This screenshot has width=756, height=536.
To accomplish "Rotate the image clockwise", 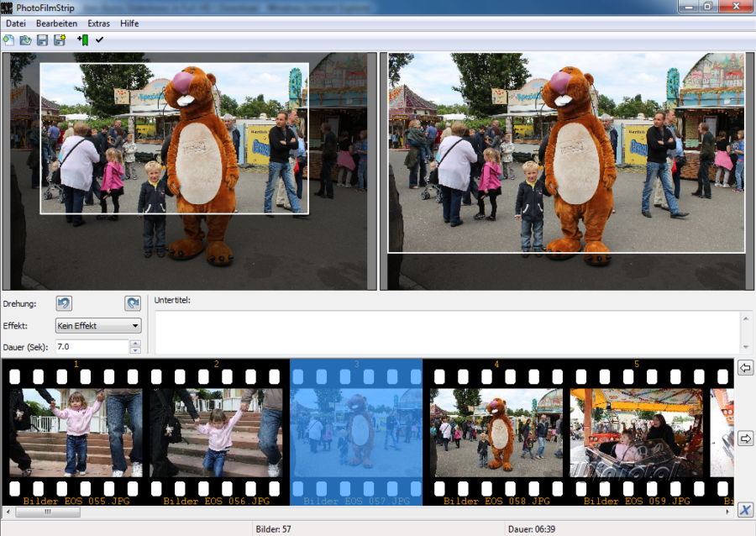I will click(132, 303).
